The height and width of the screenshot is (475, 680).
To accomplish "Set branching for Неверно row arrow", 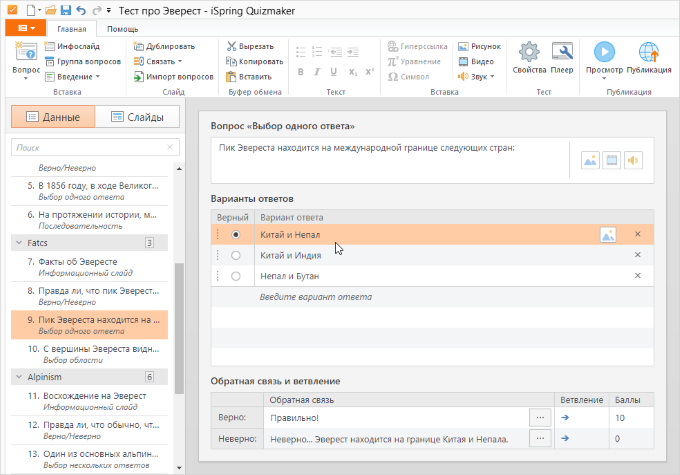I will (x=565, y=439).
